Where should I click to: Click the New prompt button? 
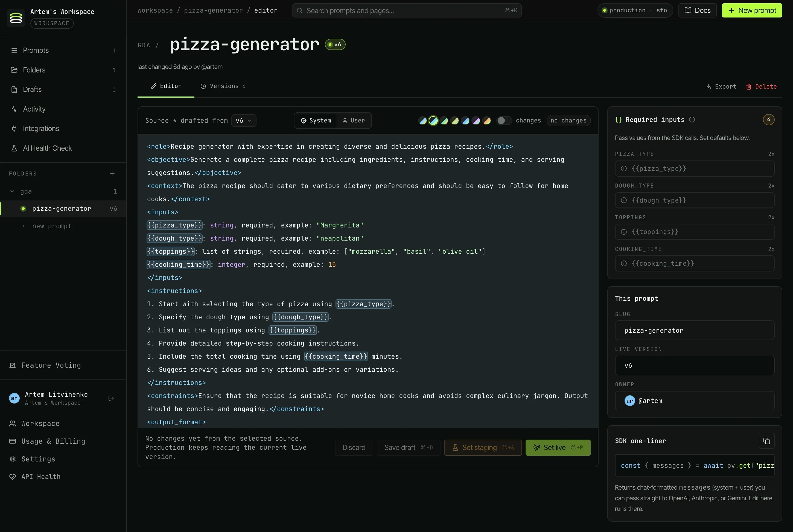(x=752, y=10)
